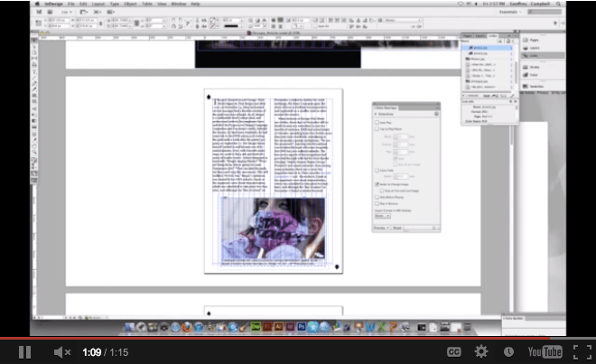Open the video settings gear

pos(481,351)
